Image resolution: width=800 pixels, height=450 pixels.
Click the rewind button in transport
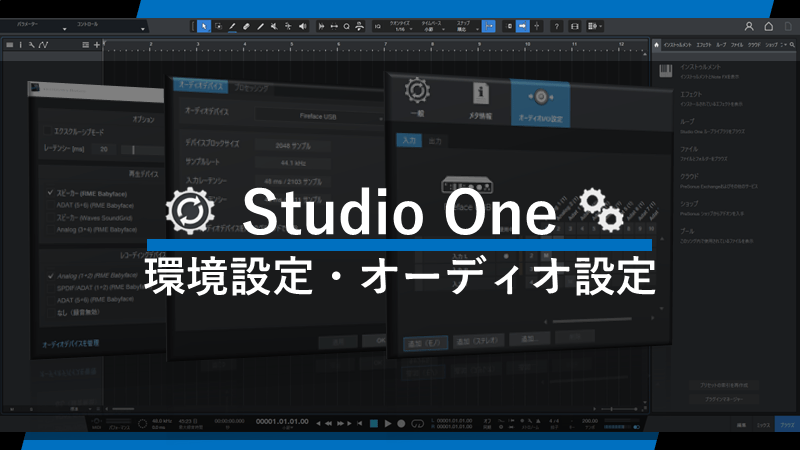click(x=329, y=423)
